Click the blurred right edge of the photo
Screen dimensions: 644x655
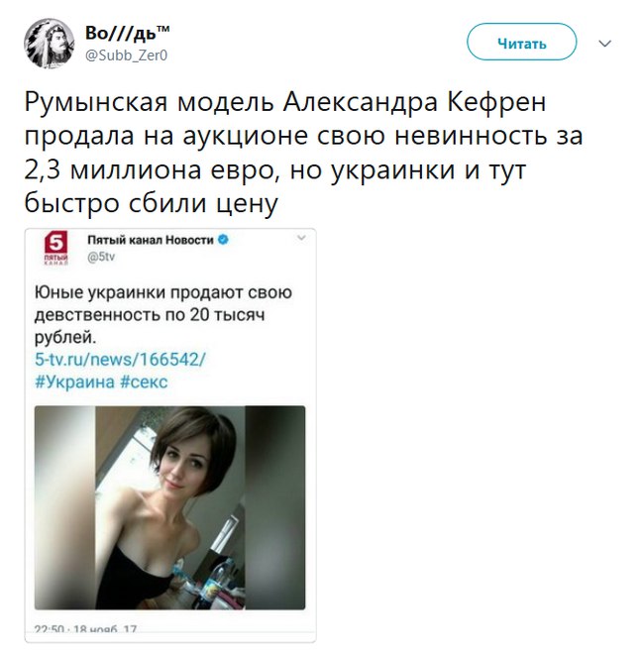(x=275, y=507)
